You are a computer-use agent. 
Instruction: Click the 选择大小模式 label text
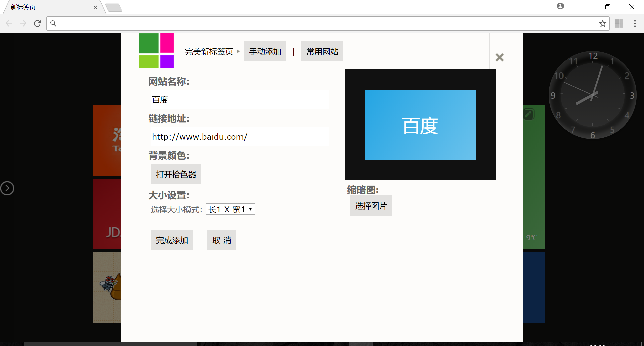tap(176, 210)
